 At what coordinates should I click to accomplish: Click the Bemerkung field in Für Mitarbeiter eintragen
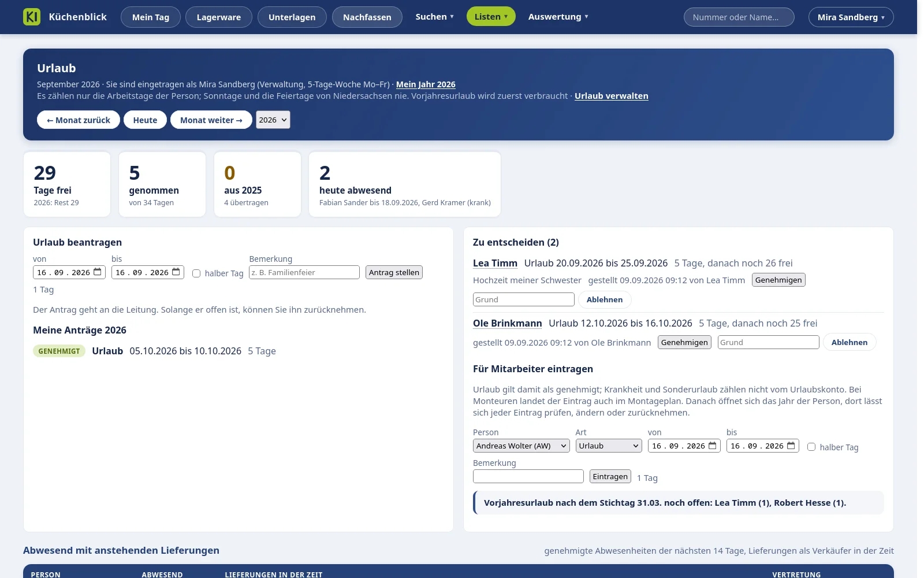pos(528,476)
